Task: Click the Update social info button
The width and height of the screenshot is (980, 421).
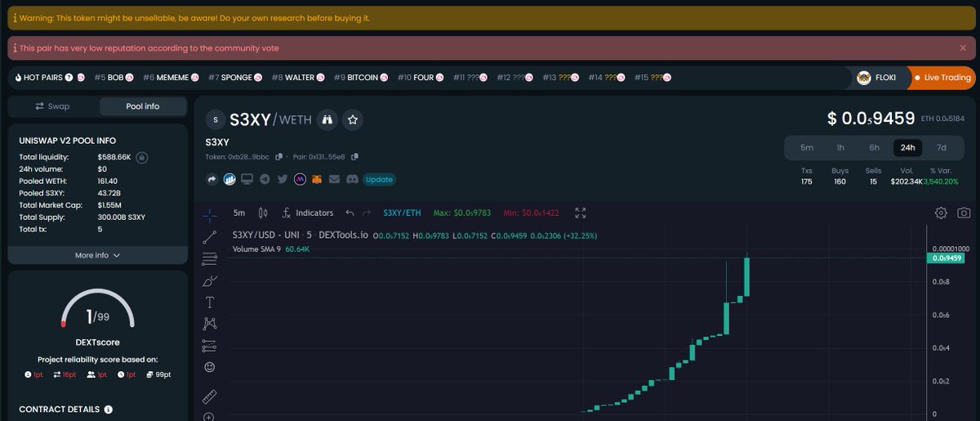Action: (x=379, y=179)
